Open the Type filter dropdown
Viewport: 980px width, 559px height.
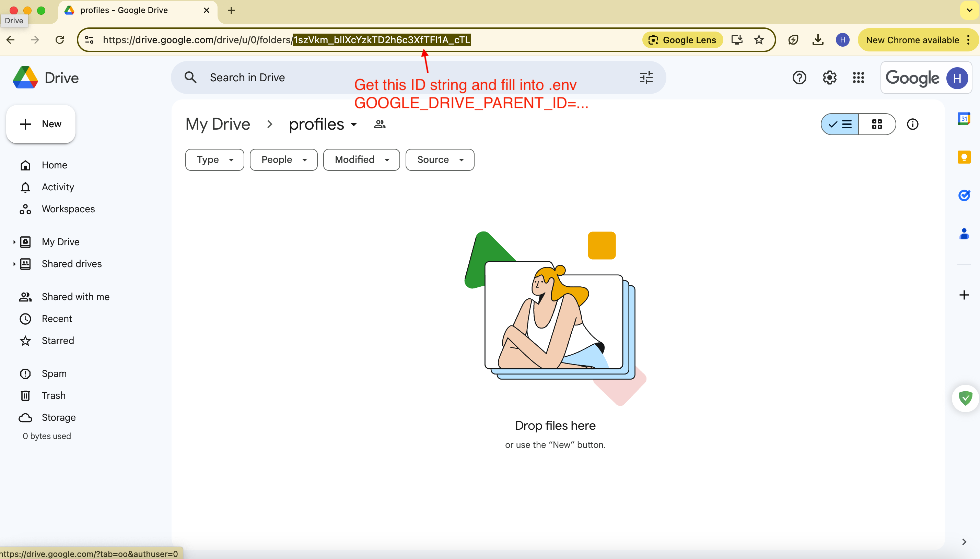(214, 160)
